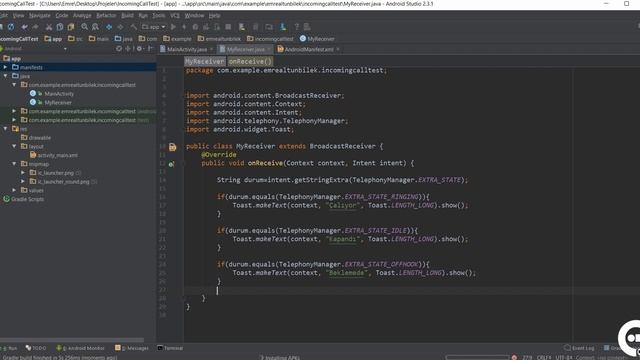Screen dimensions: 640x360
Task: Select activity_main.xml in the project tree
Action: [x=58, y=155]
